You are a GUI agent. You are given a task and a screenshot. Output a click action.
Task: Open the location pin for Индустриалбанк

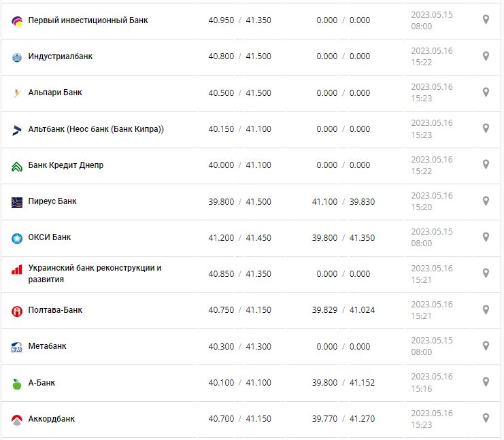(x=486, y=56)
